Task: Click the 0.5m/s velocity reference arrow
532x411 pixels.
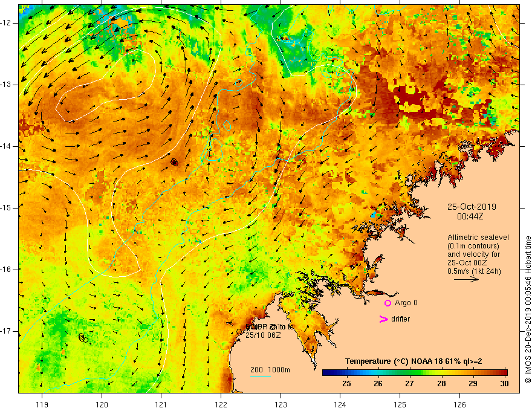Action: pos(466,279)
